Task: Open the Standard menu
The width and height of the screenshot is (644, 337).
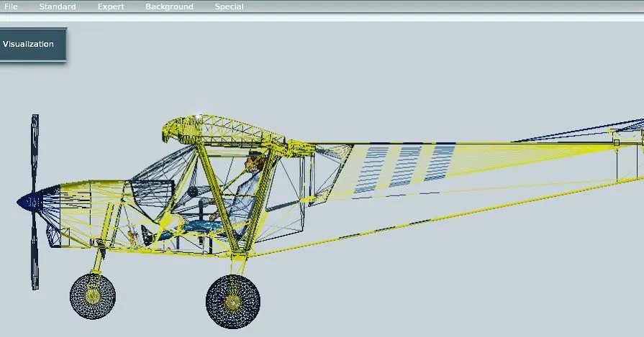Action: [58, 6]
